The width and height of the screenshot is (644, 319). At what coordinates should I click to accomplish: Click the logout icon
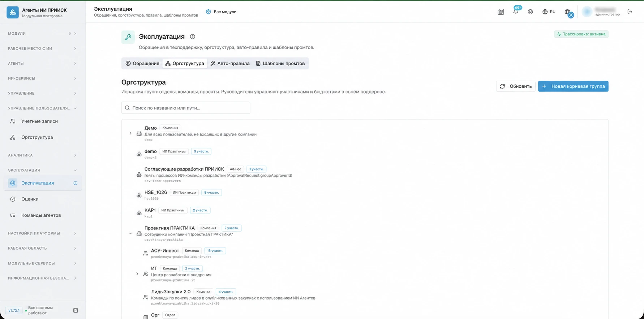630,12
